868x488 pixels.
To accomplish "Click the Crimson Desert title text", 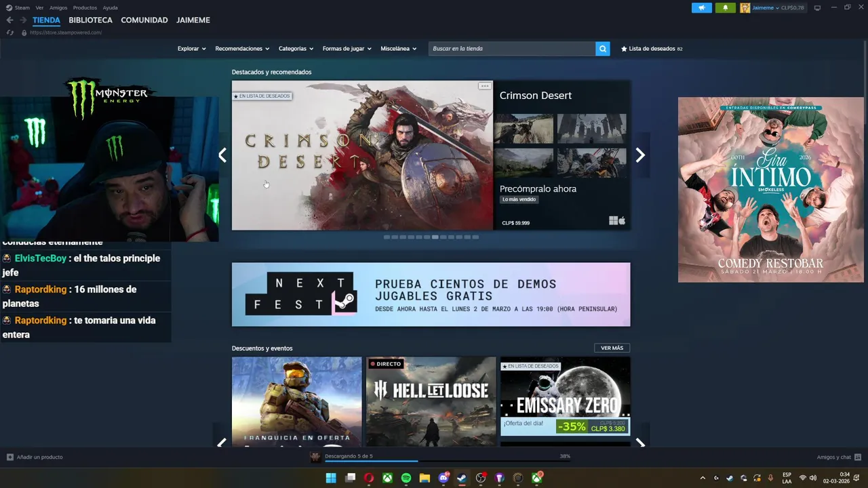I will [x=536, y=96].
